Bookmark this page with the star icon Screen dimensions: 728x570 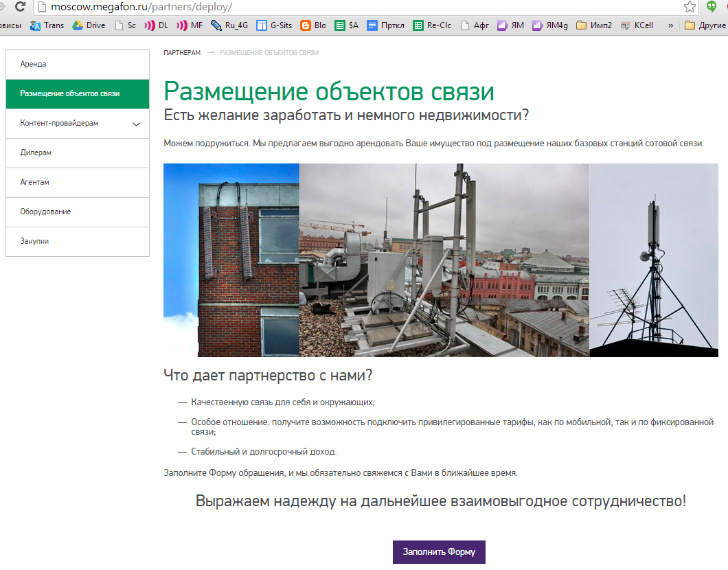(690, 7)
